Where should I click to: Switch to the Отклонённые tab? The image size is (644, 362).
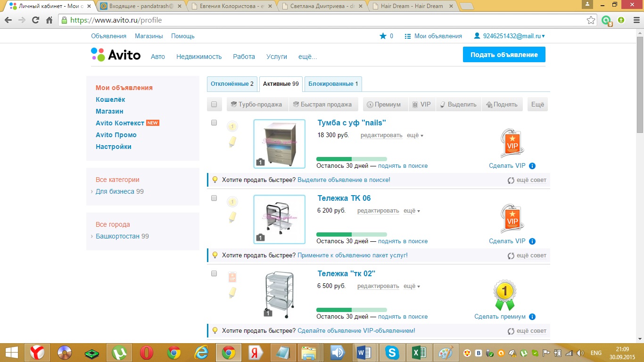pos(232,84)
